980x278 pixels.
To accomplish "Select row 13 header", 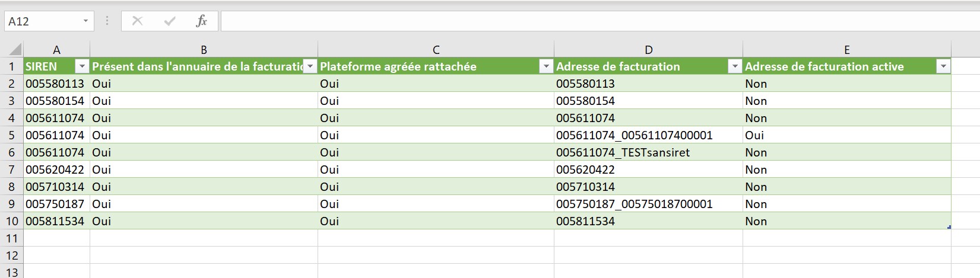I will (11, 272).
